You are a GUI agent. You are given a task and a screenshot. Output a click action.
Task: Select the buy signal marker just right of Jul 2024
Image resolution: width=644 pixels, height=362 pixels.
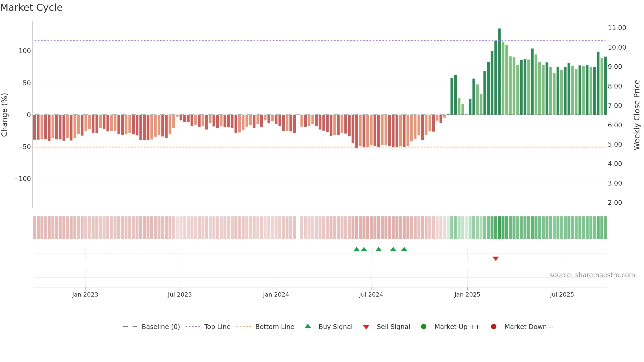click(379, 249)
